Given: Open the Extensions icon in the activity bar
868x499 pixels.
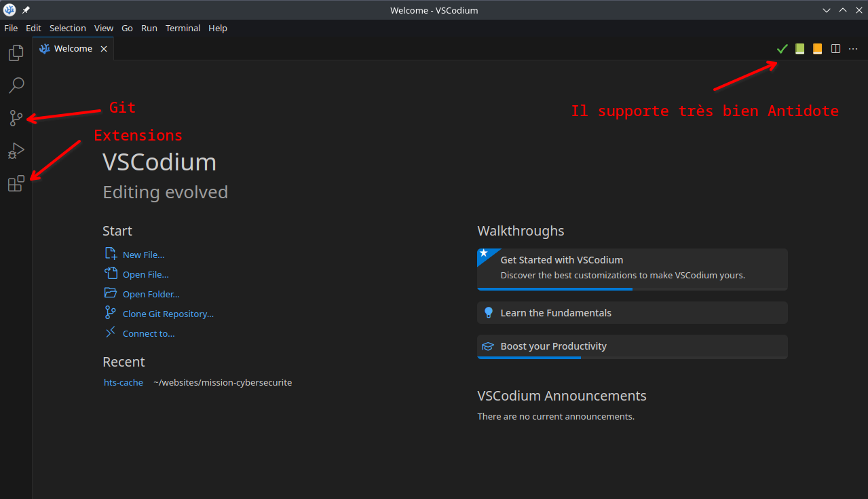Looking at the screenshot, I should tap(16, 183).
